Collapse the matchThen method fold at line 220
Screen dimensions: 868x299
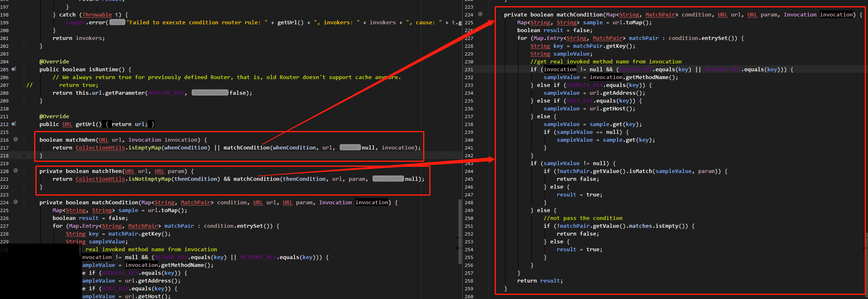click(x=24, y=171)
